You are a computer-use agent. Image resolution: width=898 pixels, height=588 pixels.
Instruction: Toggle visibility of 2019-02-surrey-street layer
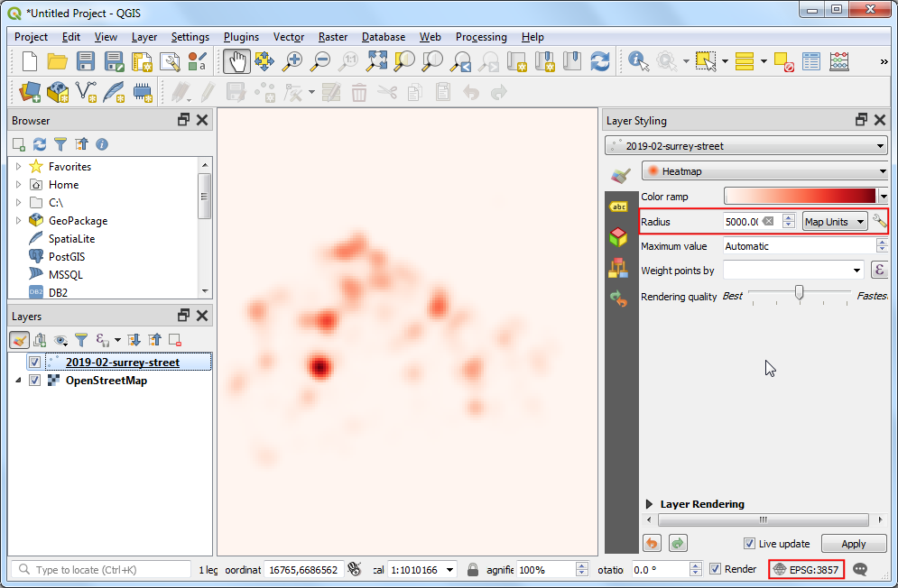point(34,363)
